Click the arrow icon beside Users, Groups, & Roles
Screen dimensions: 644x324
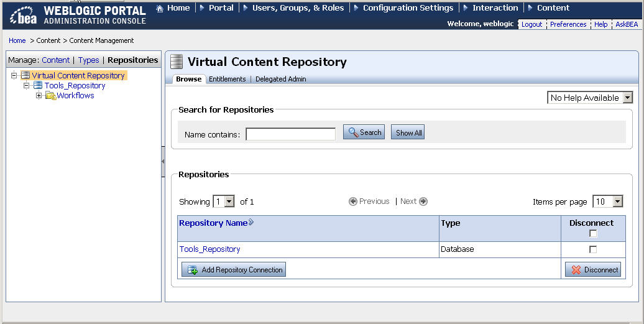click(x=246, y=8)
